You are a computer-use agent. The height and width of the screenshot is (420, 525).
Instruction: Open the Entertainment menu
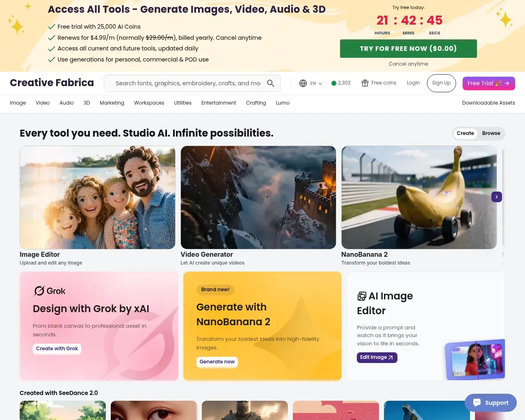click(x=219, y=103)
